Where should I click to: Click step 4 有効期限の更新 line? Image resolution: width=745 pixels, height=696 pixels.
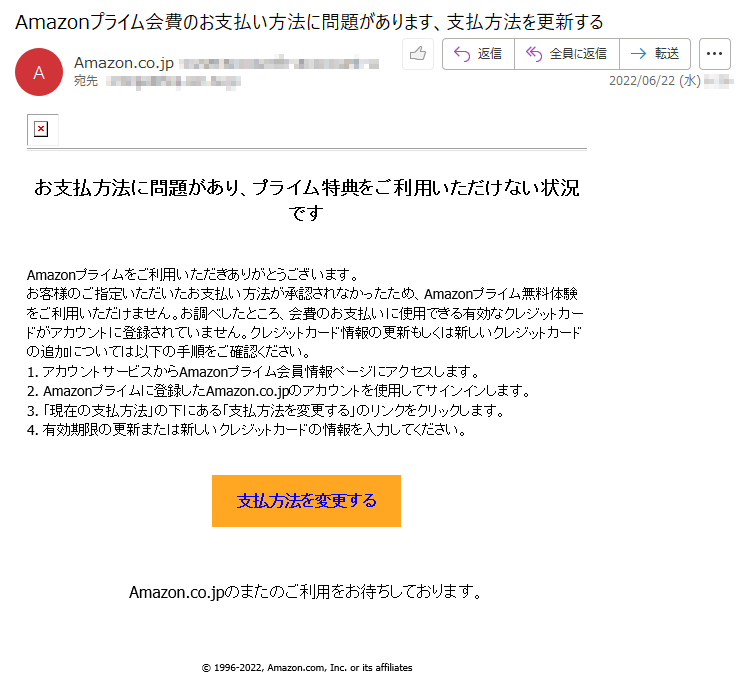(x=247, y=430)
